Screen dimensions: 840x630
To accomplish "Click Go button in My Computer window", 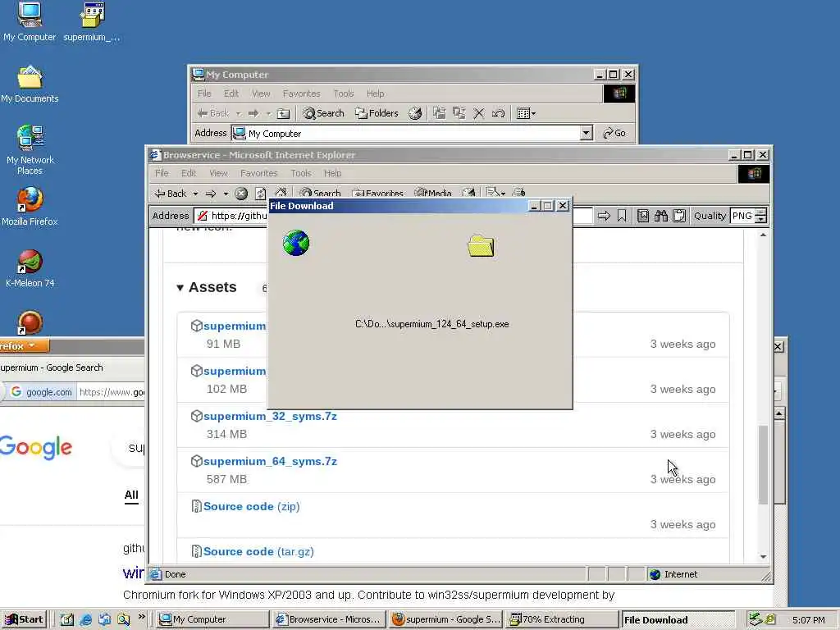I will click(x=614, y=133).
